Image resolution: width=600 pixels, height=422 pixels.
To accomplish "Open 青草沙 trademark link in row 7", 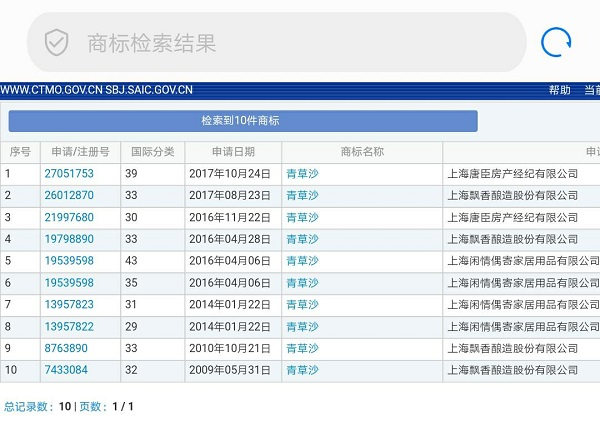I will pos(302,305).
